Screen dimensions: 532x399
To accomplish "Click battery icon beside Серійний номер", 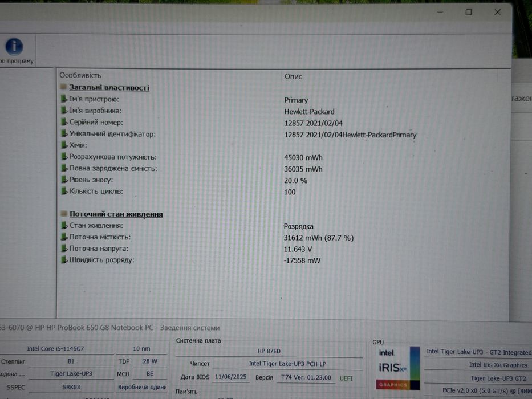I will [64, 122].
